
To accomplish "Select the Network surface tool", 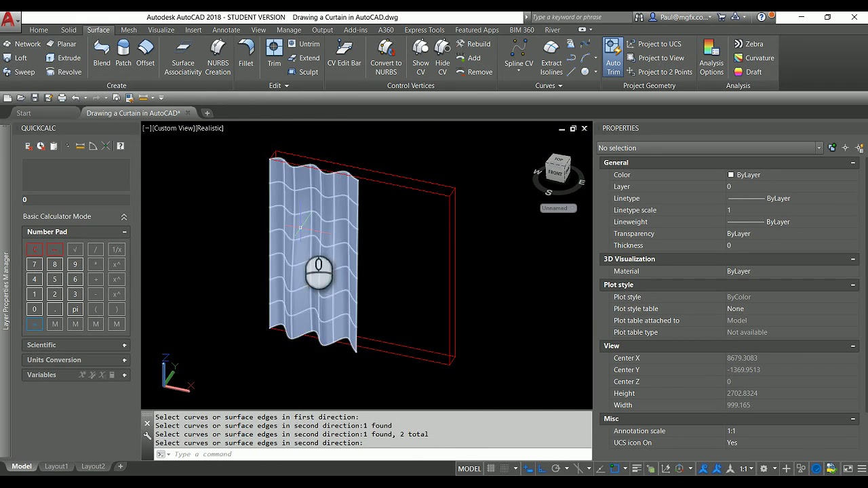I will pos(21,43).
